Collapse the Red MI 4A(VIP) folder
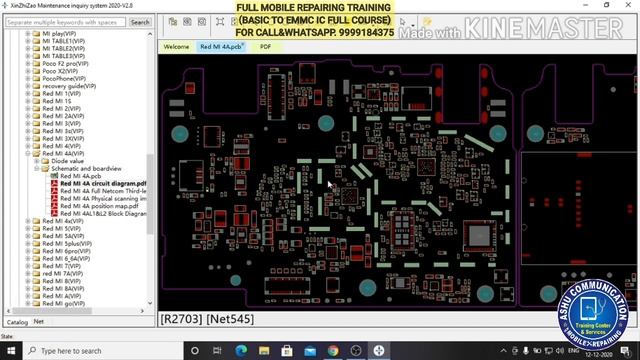Viewport: 640px width, 360px height. [x=28, y=153]
